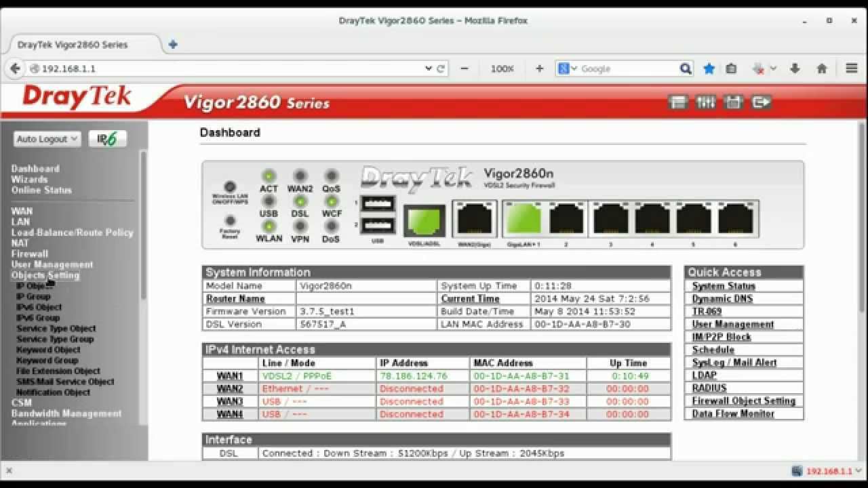This screenshot has height=488, width=868.
Task: Open the search engine selector dropdown
Action: pyautogui.click(x=568, y=68)
